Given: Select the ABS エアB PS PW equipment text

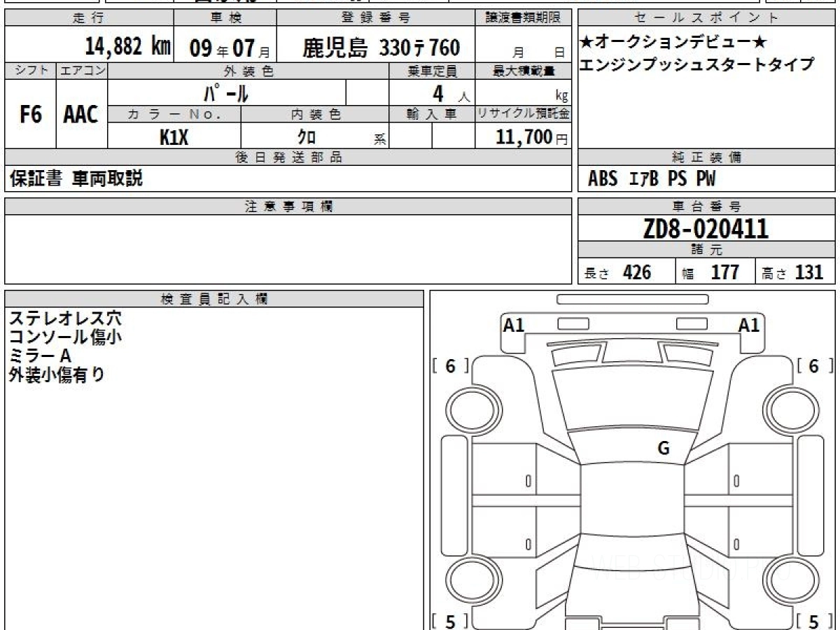Looking at the screenshot, I should [x=652, y=179].
